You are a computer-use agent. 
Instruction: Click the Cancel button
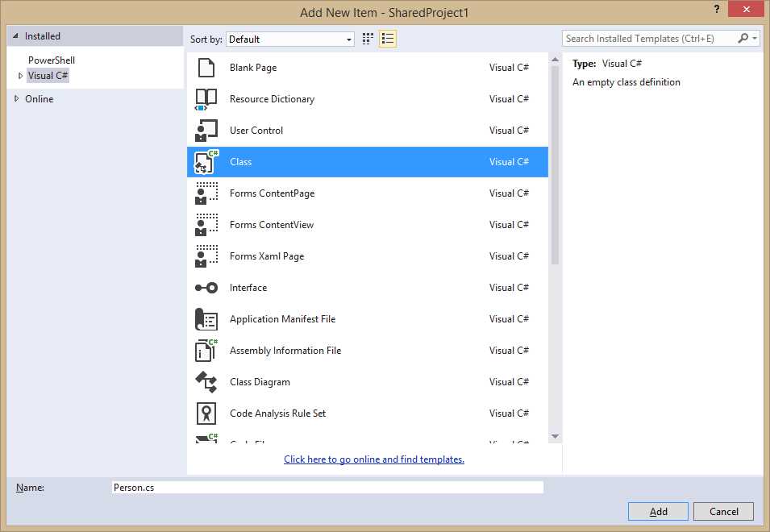coord(723,511)
